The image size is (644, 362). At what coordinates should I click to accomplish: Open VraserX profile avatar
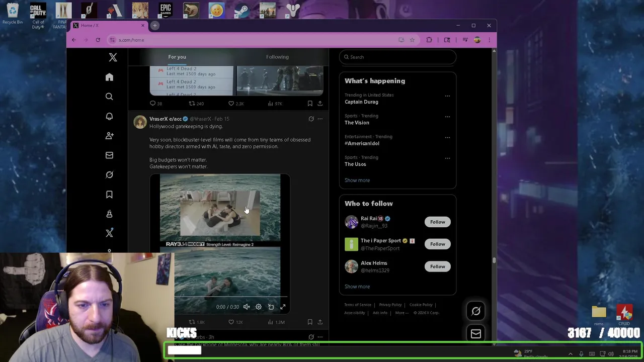click(140, 122)
